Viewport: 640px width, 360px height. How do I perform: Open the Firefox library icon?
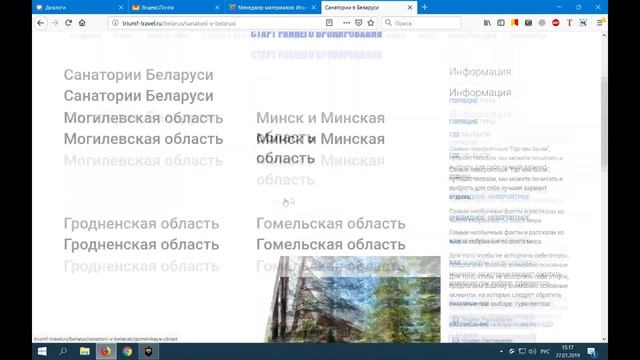point(487,23)
